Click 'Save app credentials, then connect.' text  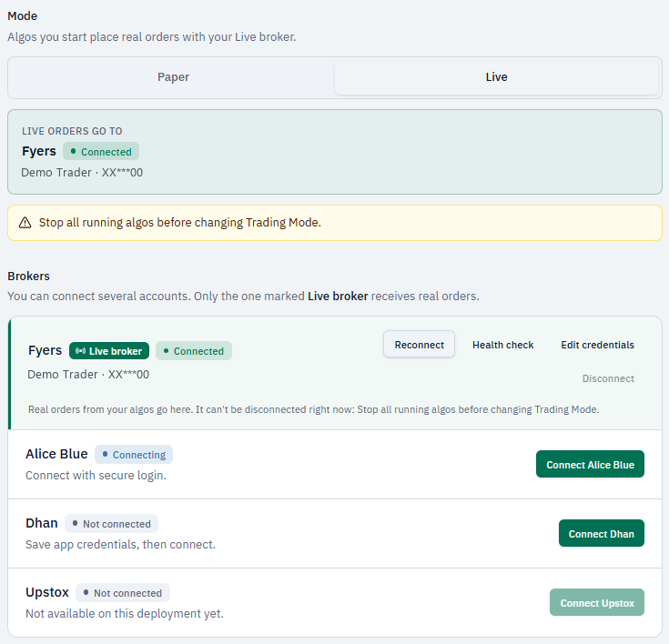click(x=120, y=544)
